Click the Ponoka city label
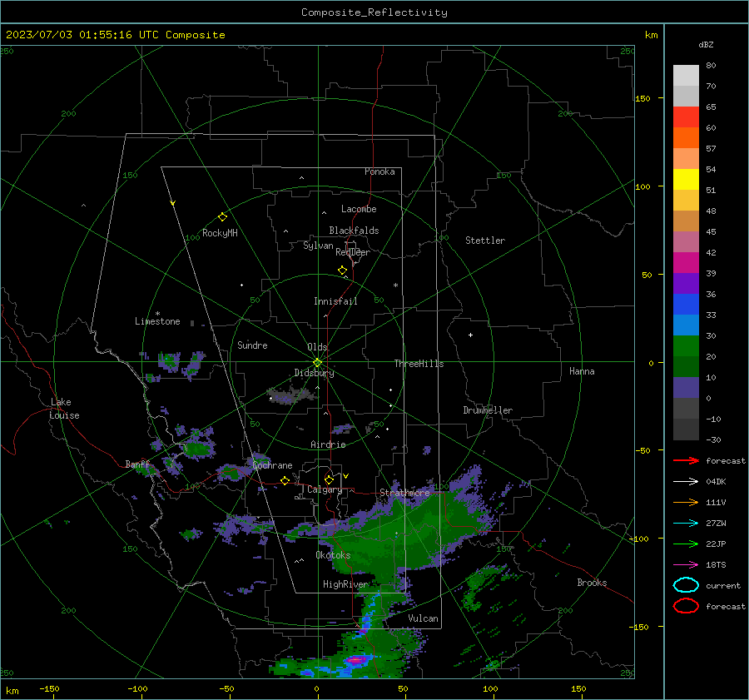The width and height of the screenshot is (749, 700). click(379, 171)
